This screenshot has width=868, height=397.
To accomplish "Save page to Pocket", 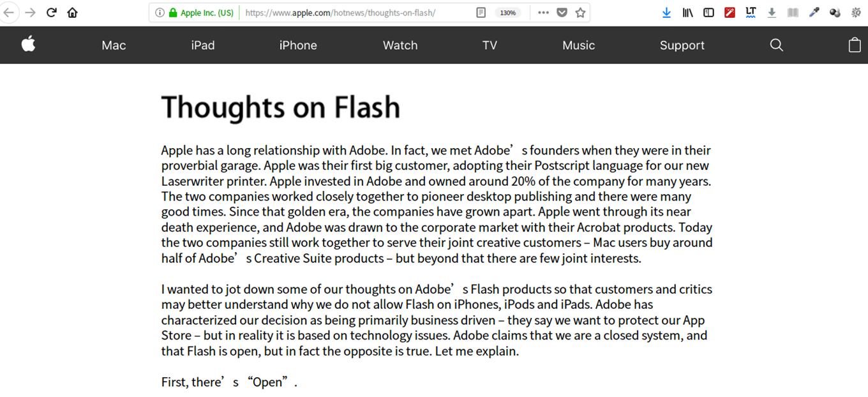I will (x=562, y=13).
